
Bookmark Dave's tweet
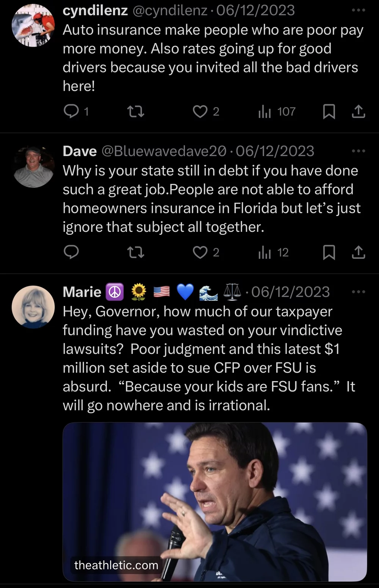click(x=329, y=252)
